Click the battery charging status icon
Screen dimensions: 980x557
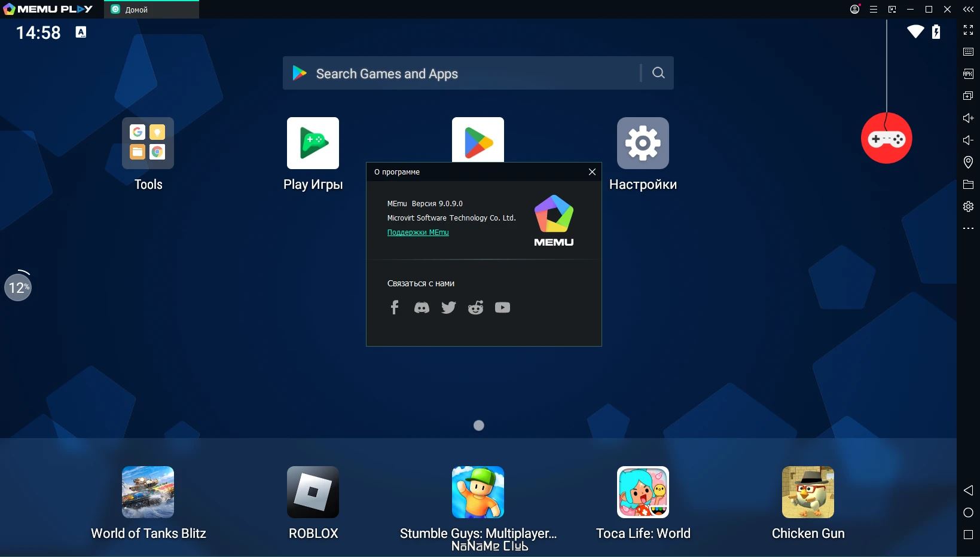pyautogui.click(x=936, y=32)
